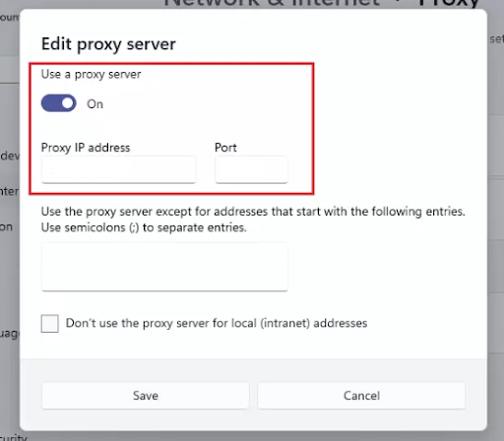Cancel editing the proxy server

click(361, 396)
